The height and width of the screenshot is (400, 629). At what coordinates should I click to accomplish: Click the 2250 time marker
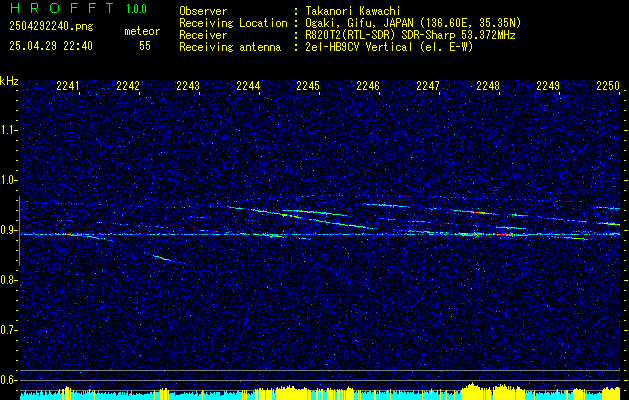tap(608, 85)
